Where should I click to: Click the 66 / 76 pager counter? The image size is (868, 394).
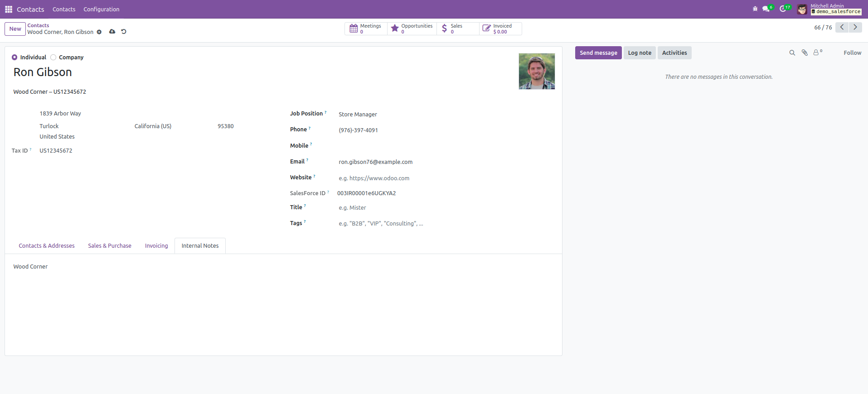coord(823,28)
